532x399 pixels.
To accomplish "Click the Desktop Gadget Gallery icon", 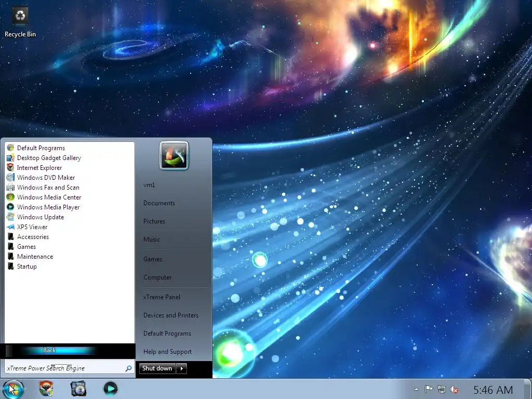I will click(10, 158).
